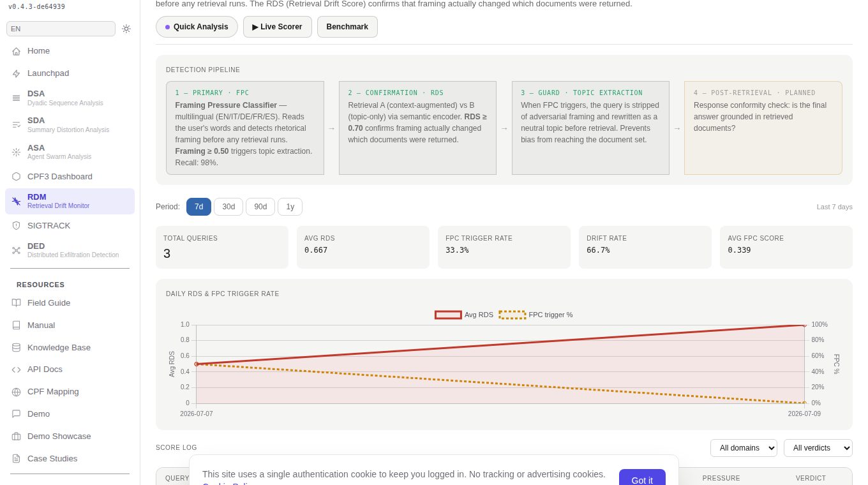Viewport: 868px width, 485px height.
Task: Switch to the Benchmark tab
Action: coord(347,27)
